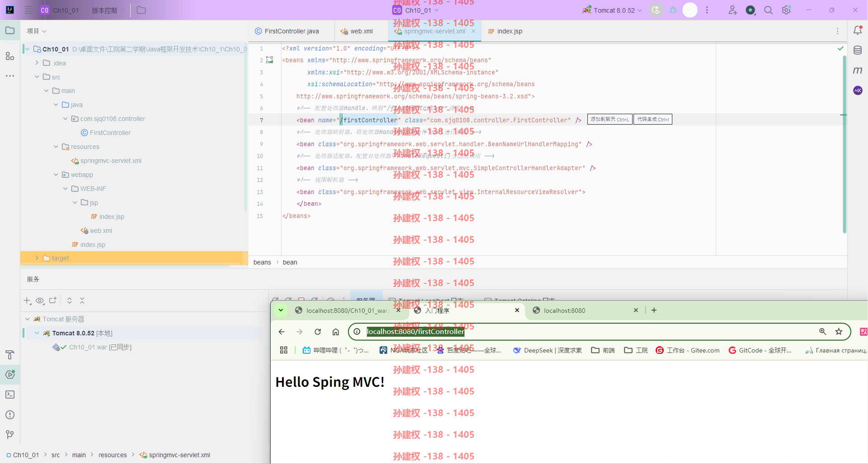Click 添加到聊天 inline button
868x464 pixels.
pyautogui.click(x=610, y=120)
